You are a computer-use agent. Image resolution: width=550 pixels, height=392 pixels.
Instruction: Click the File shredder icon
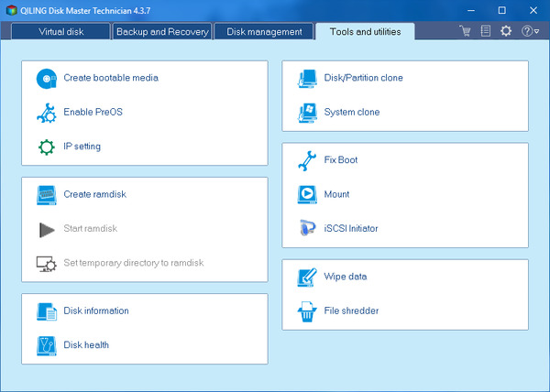point(307,311)
